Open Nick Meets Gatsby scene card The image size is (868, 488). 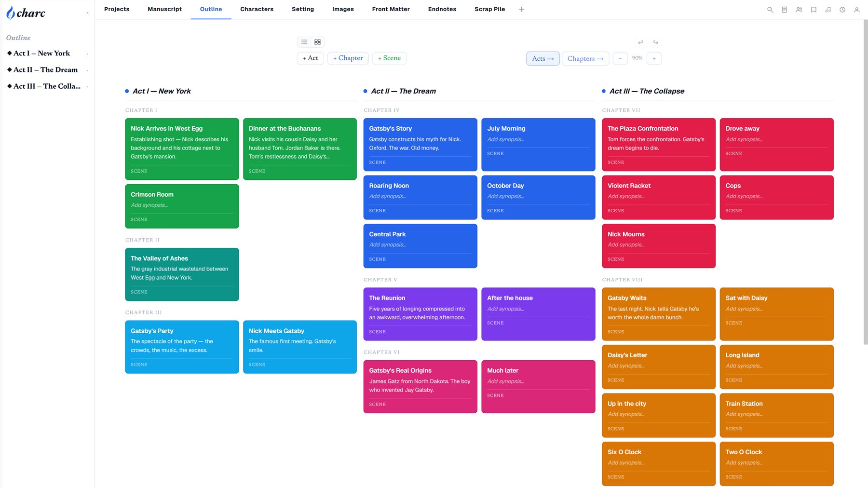(x=300, y=347)
